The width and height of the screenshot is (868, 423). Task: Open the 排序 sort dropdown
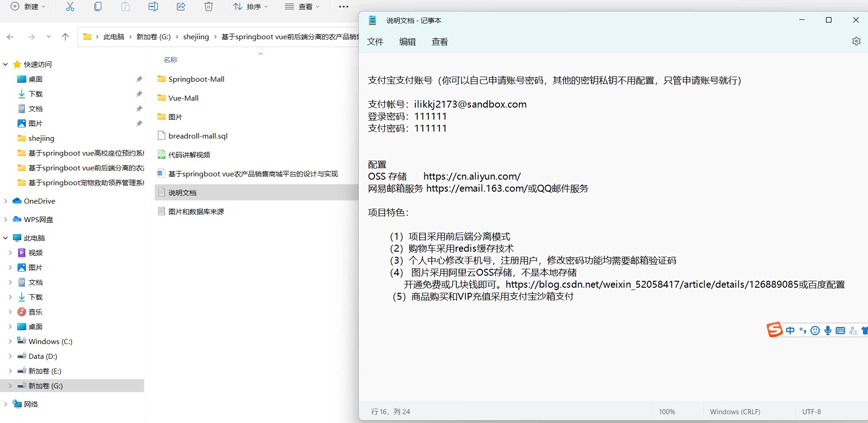(251, 6)
